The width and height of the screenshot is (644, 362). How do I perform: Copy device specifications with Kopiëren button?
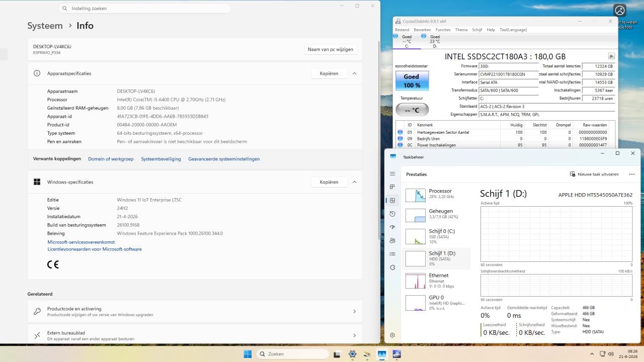coord(329,73)
